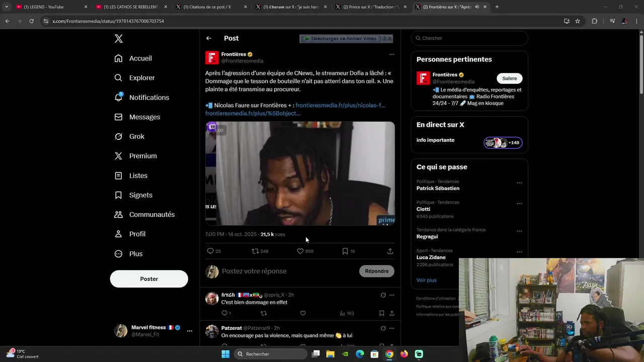The image size is (644, 362).
Task: Reload the page
Action: [x=31, y=21]
